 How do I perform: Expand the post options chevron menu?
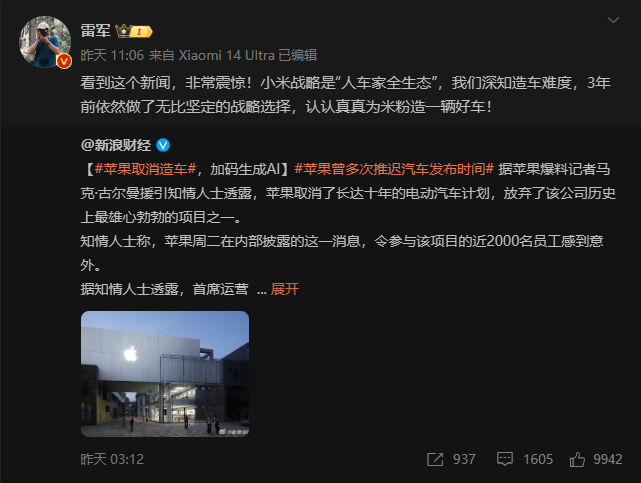(613, 20)
